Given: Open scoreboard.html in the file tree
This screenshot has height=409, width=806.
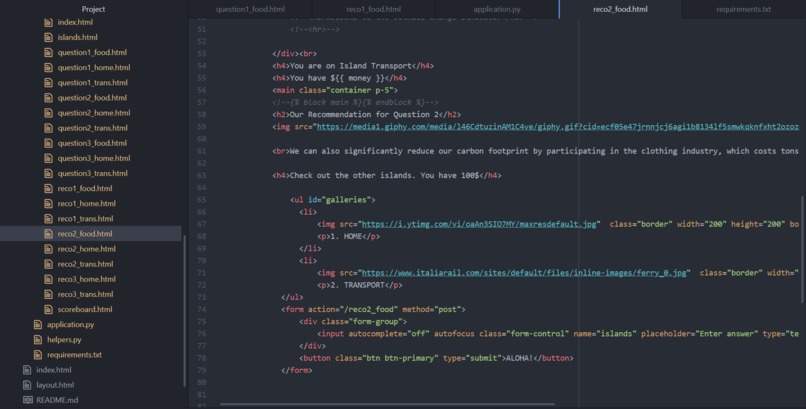Looking at the screenshot, I should tap(85, 309).
